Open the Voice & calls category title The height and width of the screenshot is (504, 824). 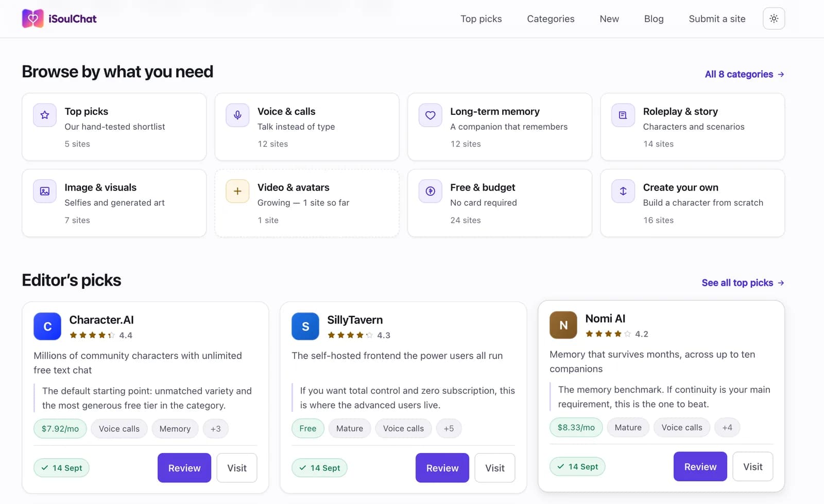tap(286, 111)
